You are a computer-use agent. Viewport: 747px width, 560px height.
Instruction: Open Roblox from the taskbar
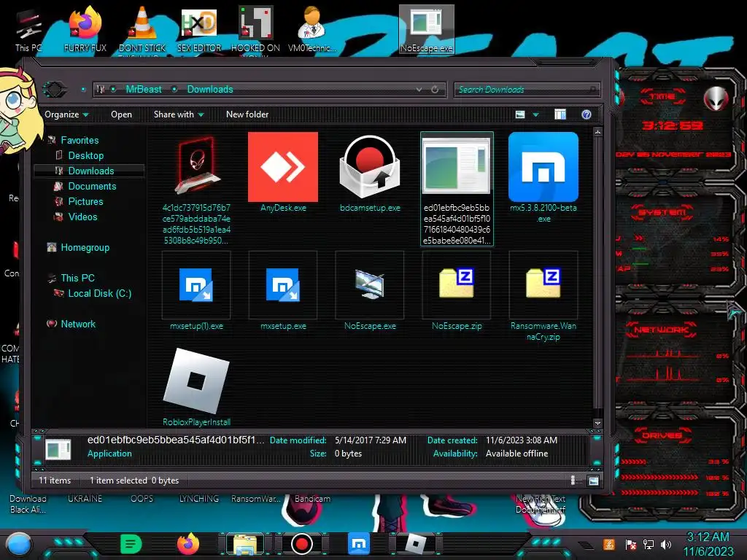coord(415,544)
